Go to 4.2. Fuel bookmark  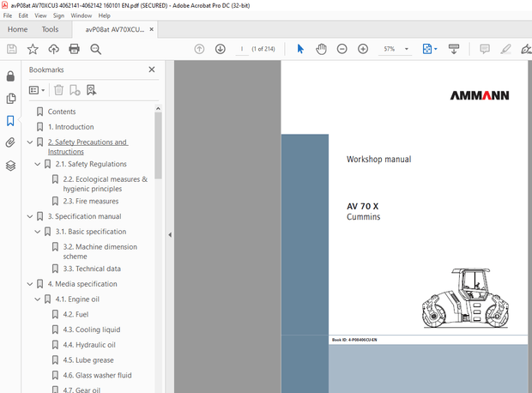coord(76,315)
